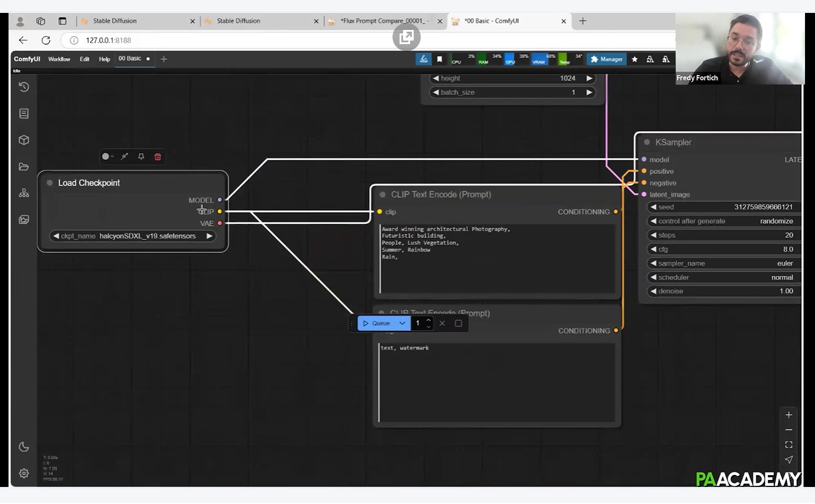The height and width of the screenshot is (504, 815).
Task: Click the VAE output port
Action: point(220,223)
